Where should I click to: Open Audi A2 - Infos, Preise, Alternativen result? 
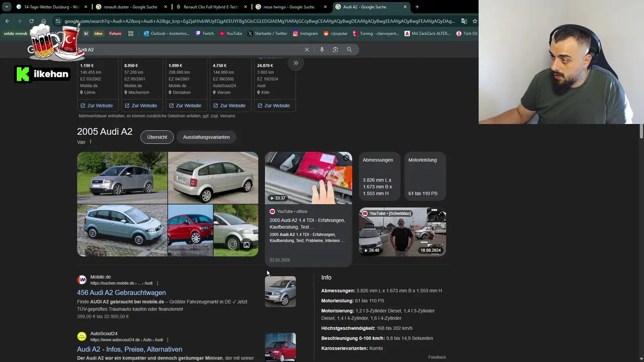pos(129,349)
